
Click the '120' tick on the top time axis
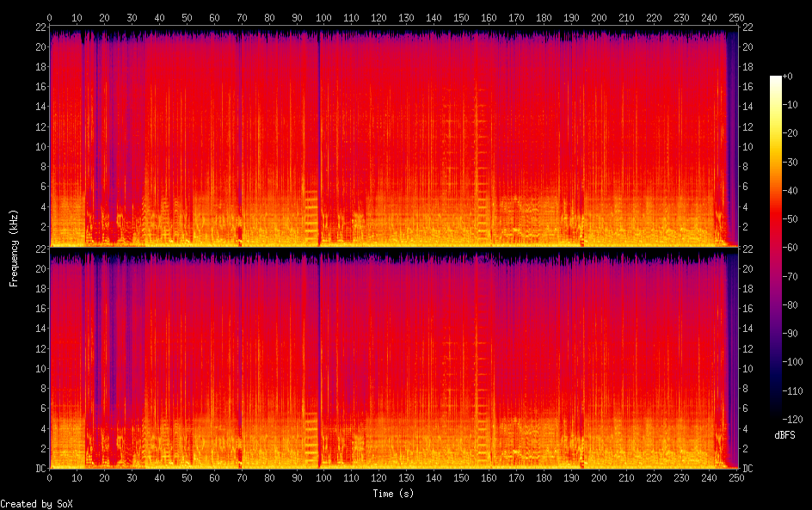point(378,17)
